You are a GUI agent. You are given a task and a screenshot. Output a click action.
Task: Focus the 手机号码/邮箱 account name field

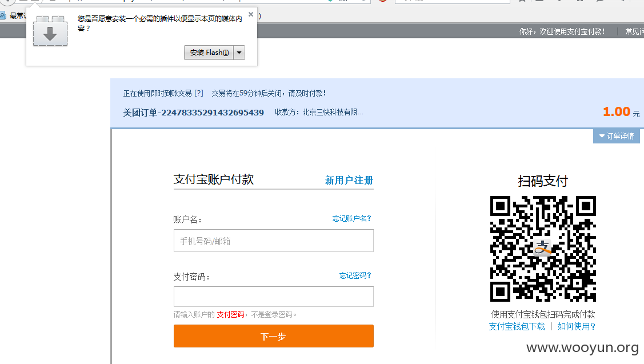click(274, 241)
